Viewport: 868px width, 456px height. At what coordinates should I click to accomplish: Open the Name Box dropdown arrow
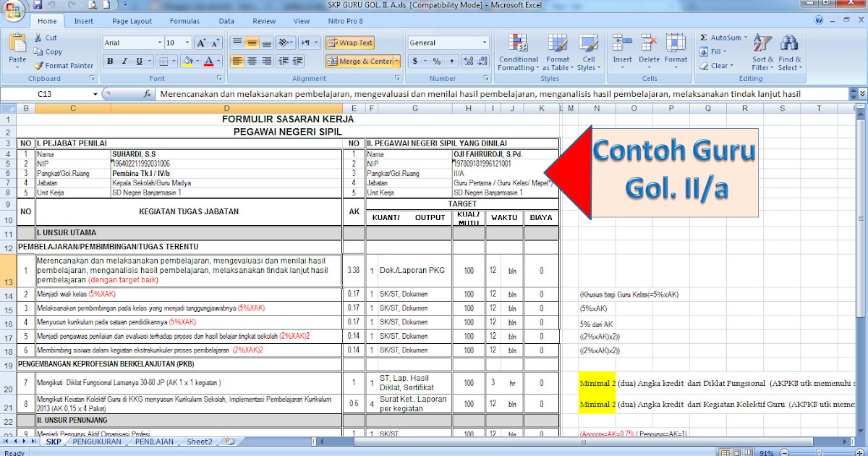(x=95, y=93)
